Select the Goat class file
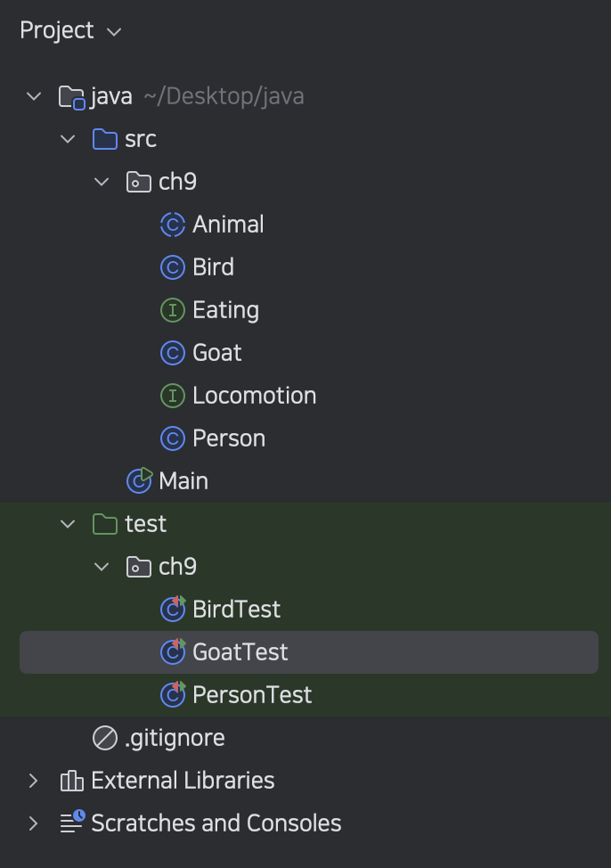Image resolution: width=611 pixels, height=868 pixels. click(x=216, y=353)
